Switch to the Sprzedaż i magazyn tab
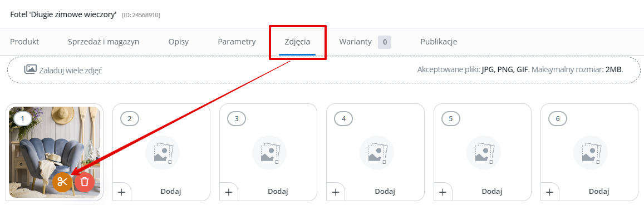 (104, 42)
